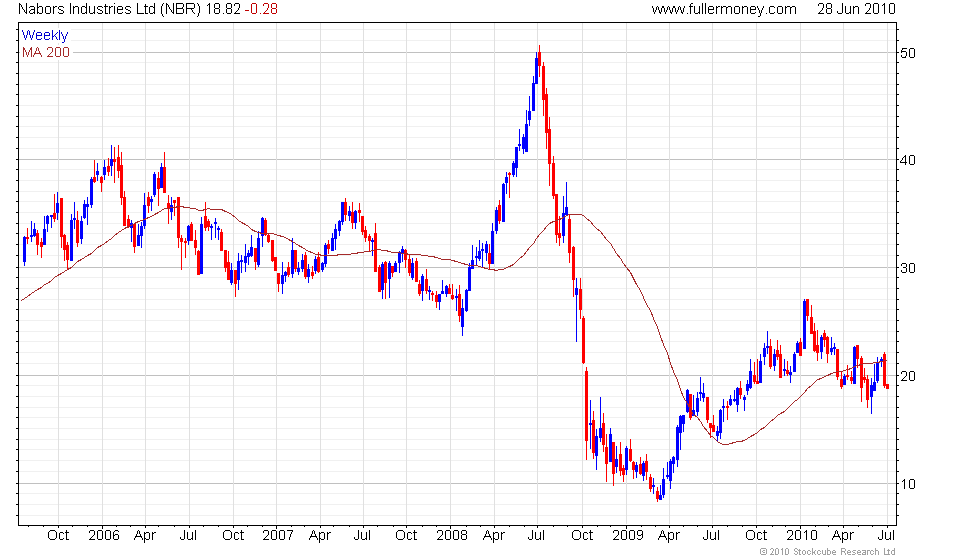Viewport: 980px width, 560px height.
Task: Select the blue Weekly legend label
Action: [x=45, y=36]
